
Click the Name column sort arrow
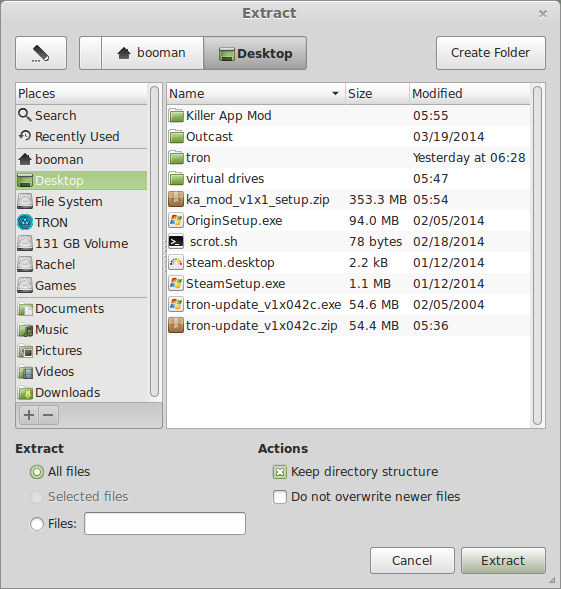(x=335, y=93)
